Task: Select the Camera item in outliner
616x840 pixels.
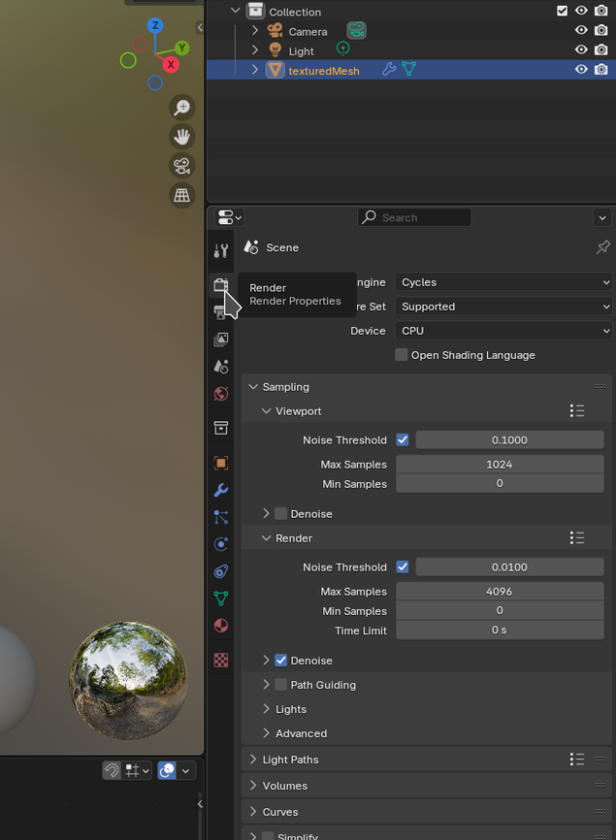Action: tap(307, 32)
